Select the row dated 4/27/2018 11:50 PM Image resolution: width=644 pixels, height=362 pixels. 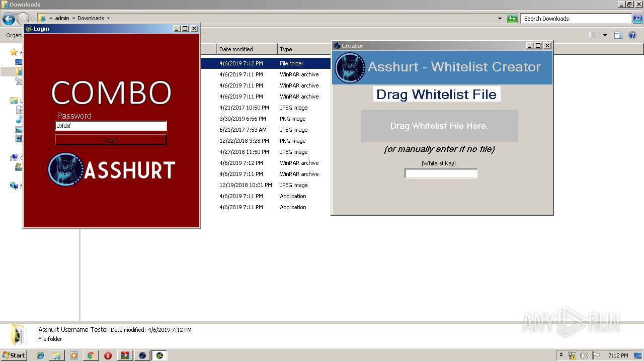point(266,152)
